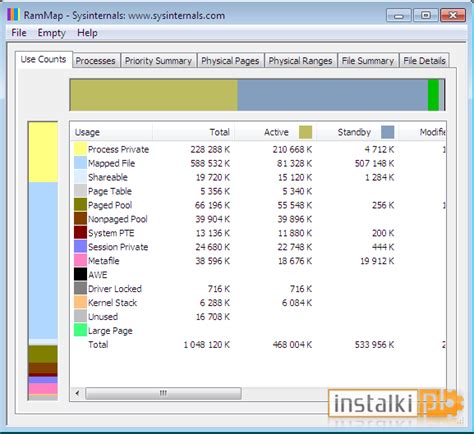The height and width of the screenshot is (434, 474).
Task: Click the horizontal scrollbar left arrow
Action: [77, 393]
